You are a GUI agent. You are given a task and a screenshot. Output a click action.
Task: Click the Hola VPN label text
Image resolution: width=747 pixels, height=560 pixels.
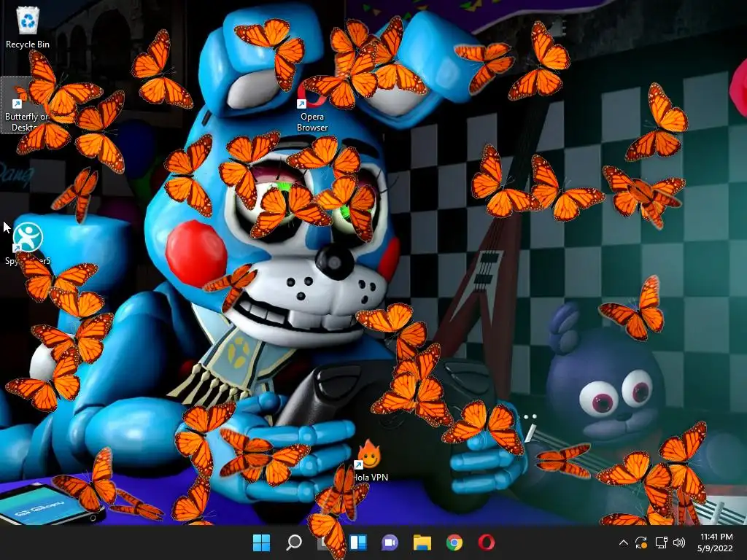click(371, 477)
